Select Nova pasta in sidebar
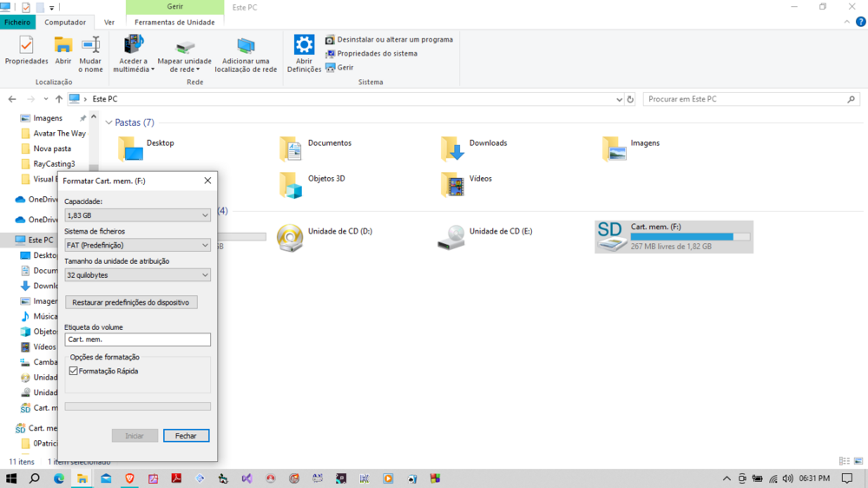 point(46,148)
